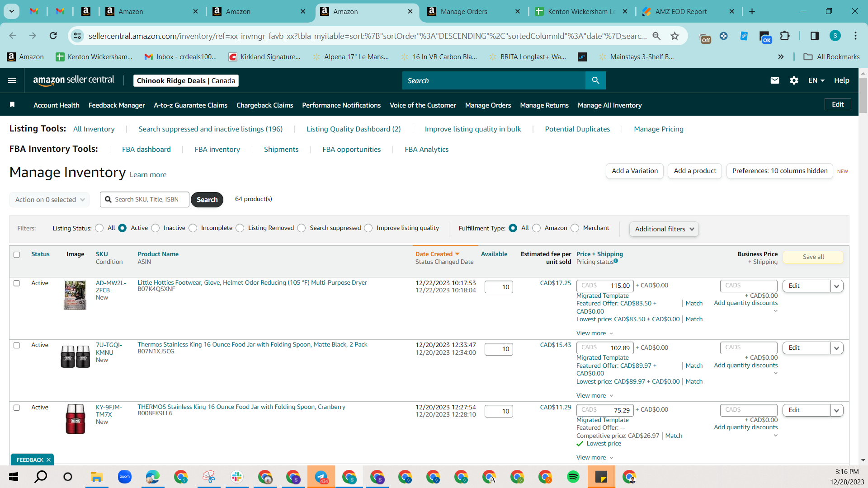Open Manage Returns in navigation bar
Screen dimensions: 868x488
coord(544,105)
